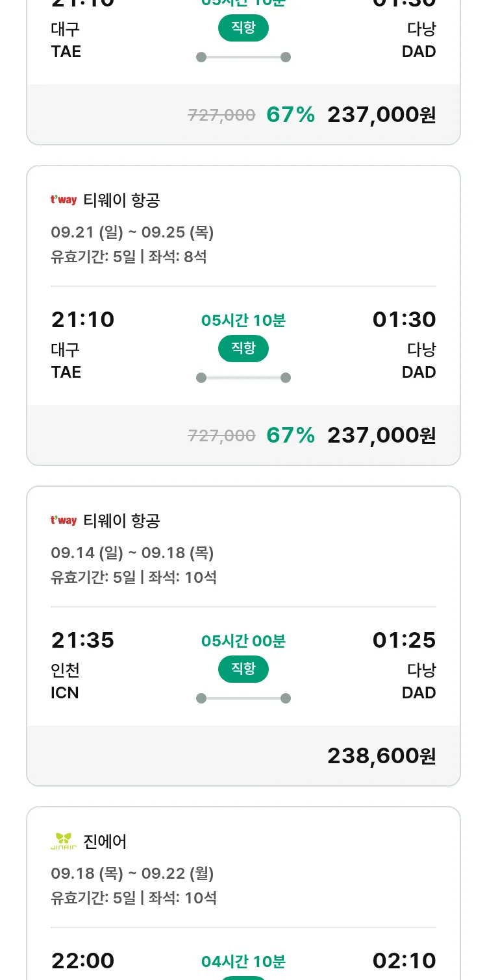Tap the 직항 badge on the 8-seat flight
Image resolution: width=487 pixels, height=980 pixels.
click(x=243, y=349)
